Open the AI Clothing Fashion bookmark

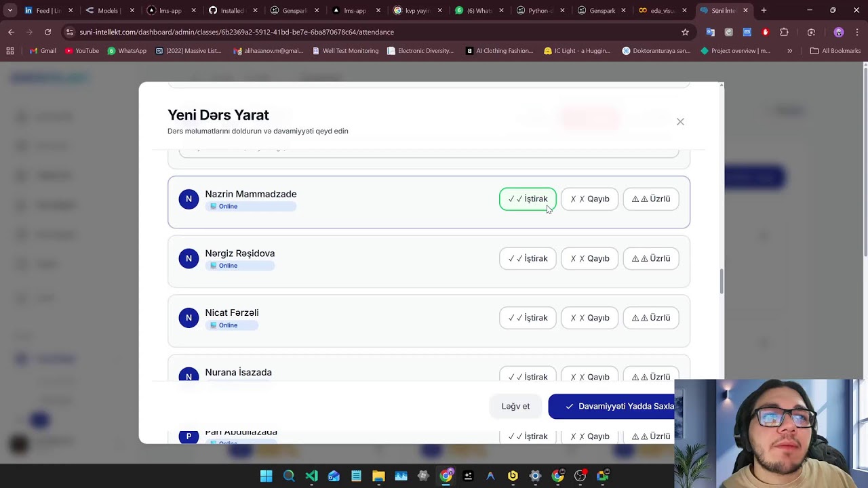[499, 51]
